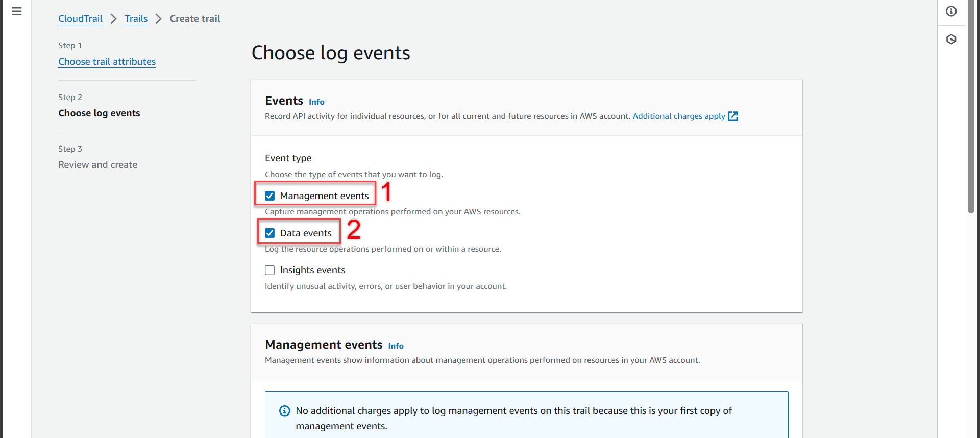Return to Choose trail attributes step
Image resolution: width=980 pixels, height=438 pixels.
107,62
